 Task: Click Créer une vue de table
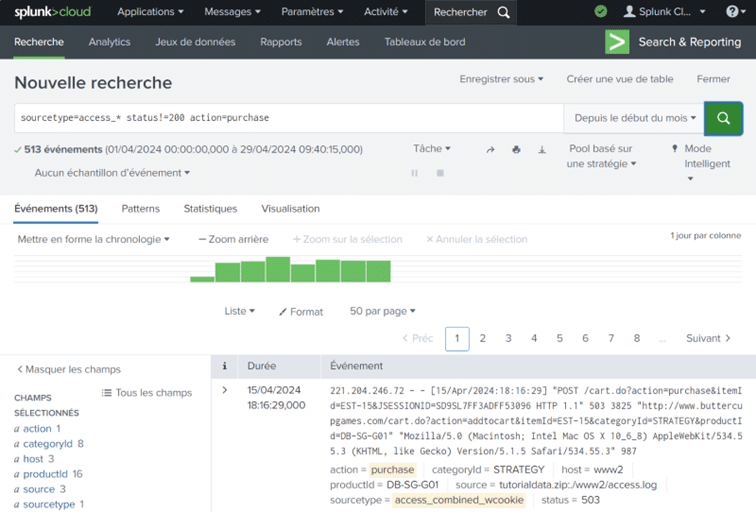coord(620,79)
